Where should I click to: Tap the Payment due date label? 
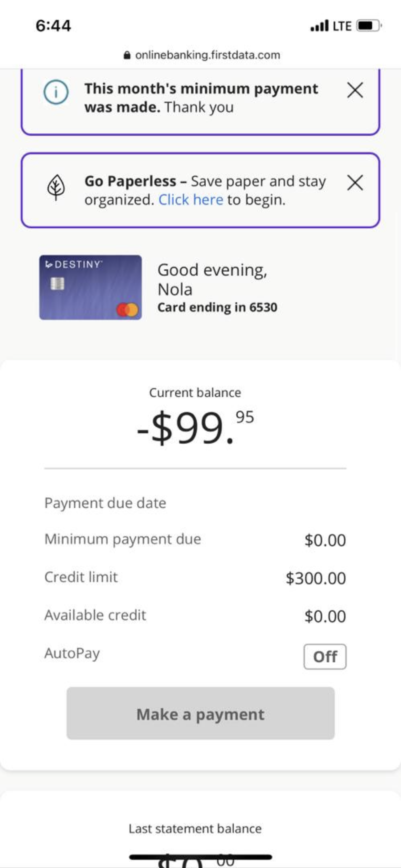click(x=105, y=503)
